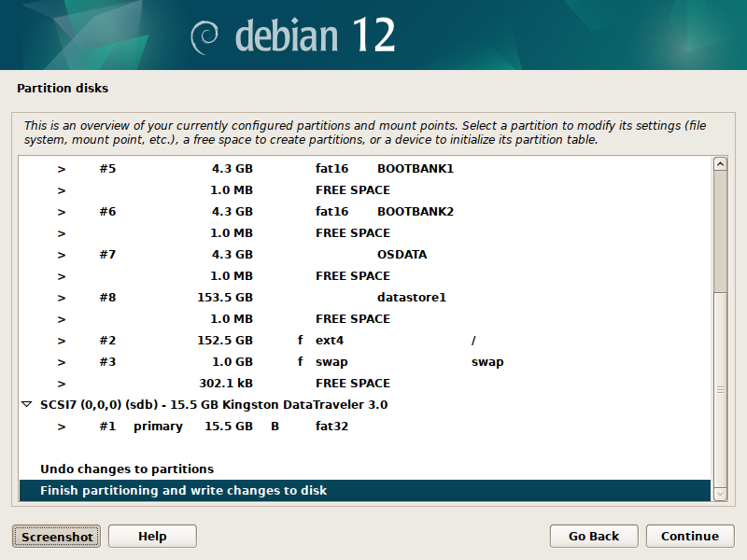Select partition #3 swap row
This screenshot has width=747, height=560.
365,362
